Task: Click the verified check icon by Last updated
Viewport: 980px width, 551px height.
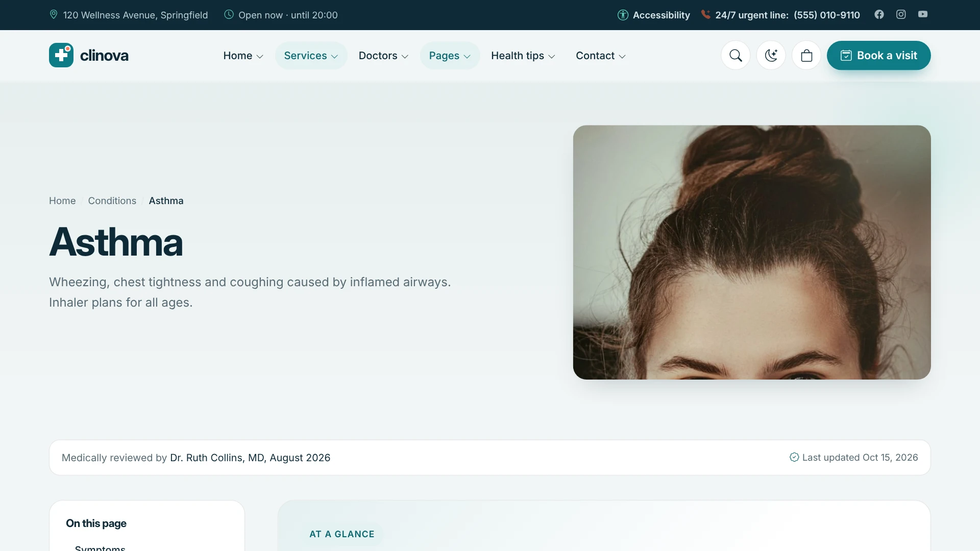Action: tap(794, 457)
